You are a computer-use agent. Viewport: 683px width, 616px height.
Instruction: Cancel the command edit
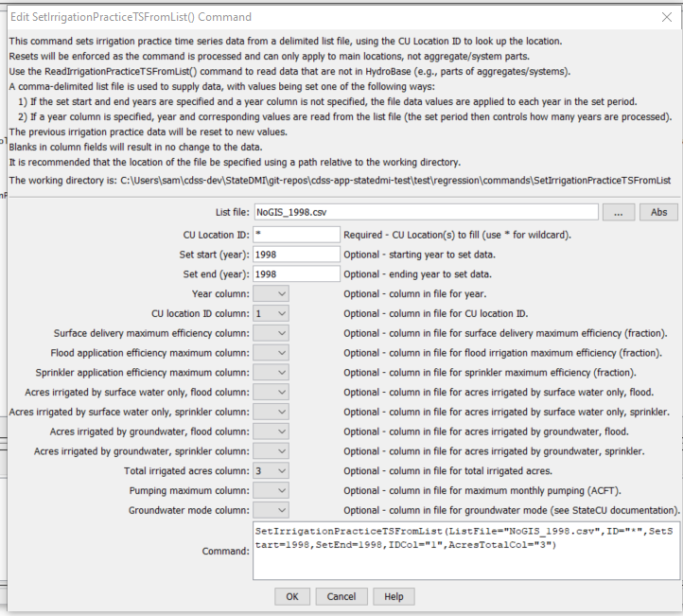tap(341, 596)
